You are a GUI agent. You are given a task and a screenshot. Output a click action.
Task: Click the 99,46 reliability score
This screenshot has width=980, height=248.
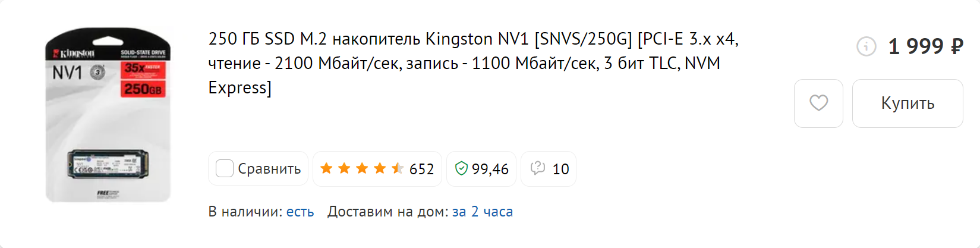click(x=490, y=169)
